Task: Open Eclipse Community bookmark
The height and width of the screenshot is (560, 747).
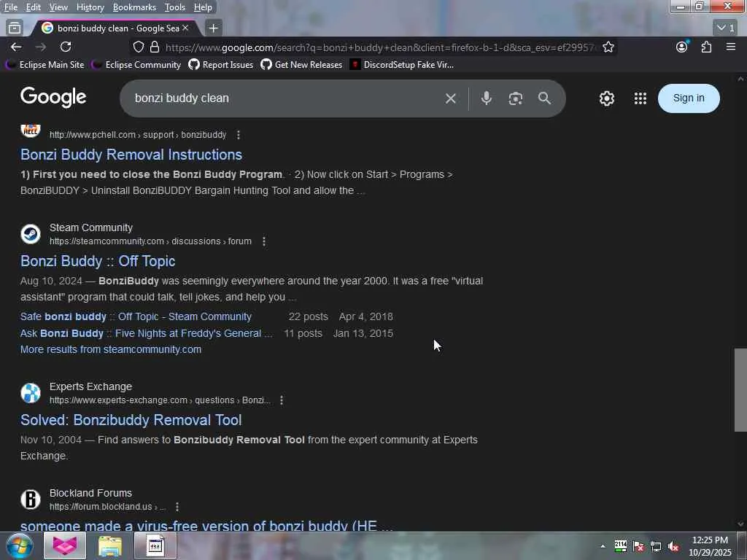Action: click(x=136, y=65)
